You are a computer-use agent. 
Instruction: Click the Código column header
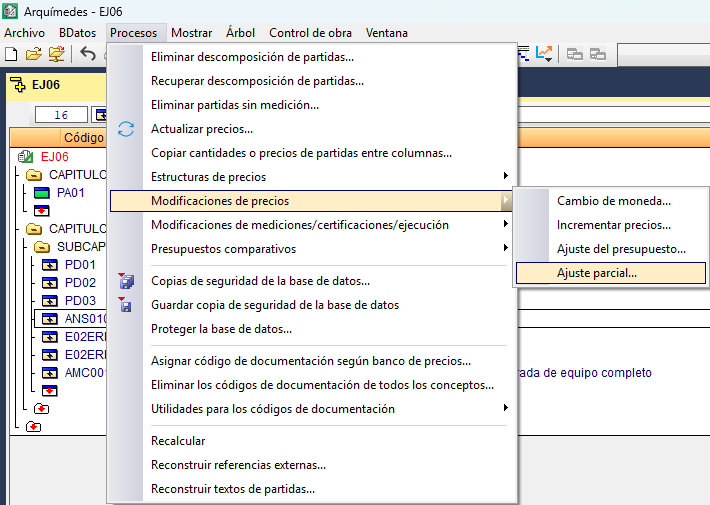83,138
